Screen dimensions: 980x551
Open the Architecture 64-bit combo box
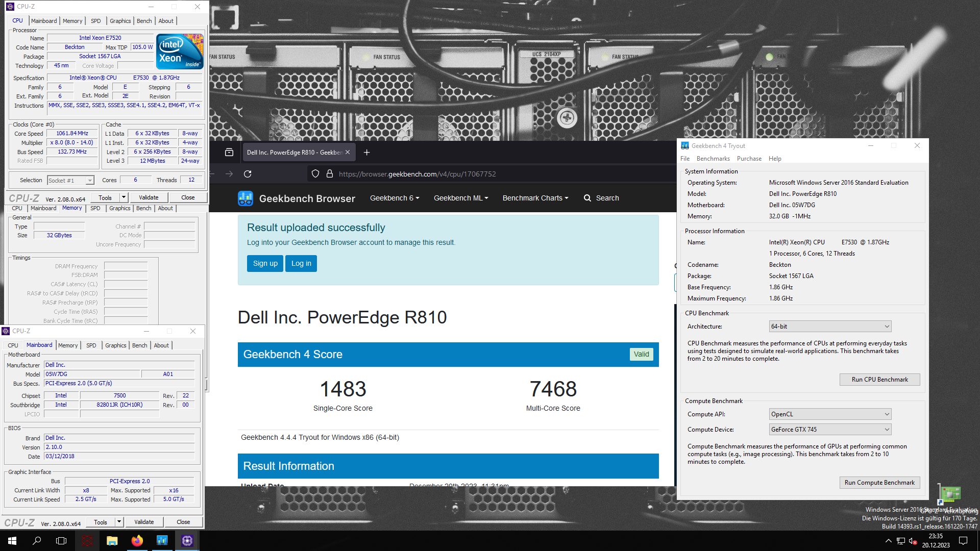point(830,327)
